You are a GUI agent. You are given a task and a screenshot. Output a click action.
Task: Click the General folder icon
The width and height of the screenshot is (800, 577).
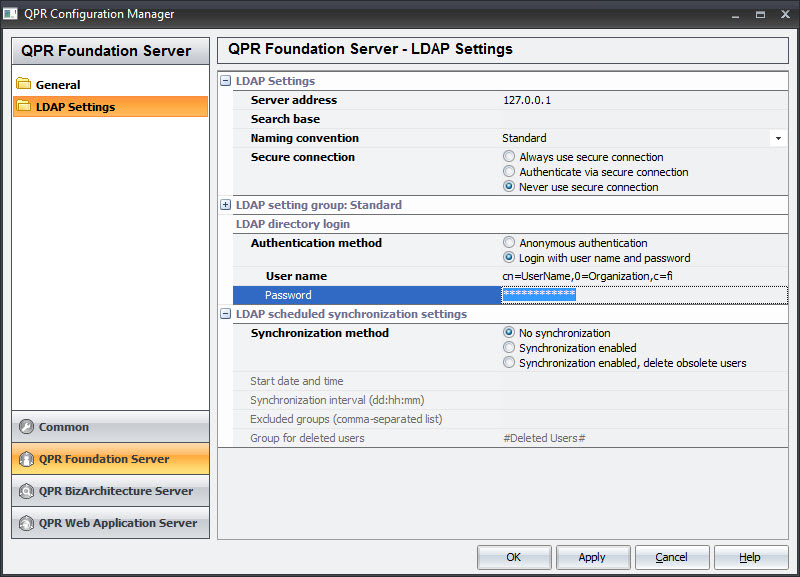coord(23,83)
